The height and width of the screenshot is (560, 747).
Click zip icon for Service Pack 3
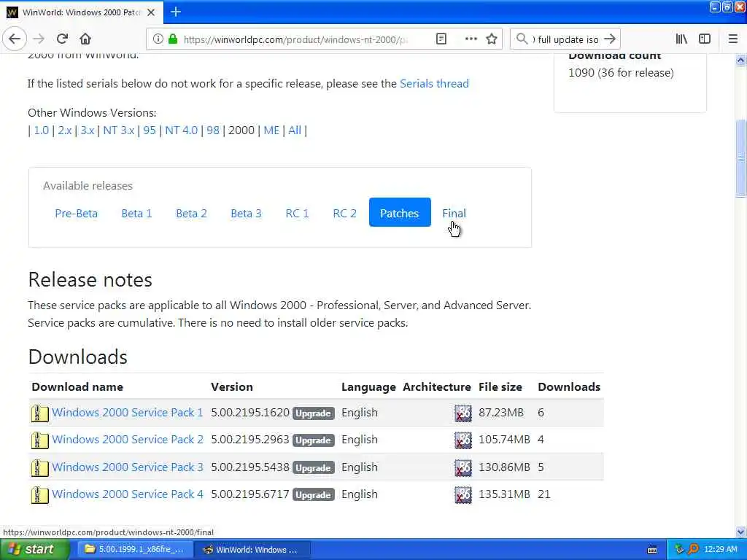pos(39,467)
